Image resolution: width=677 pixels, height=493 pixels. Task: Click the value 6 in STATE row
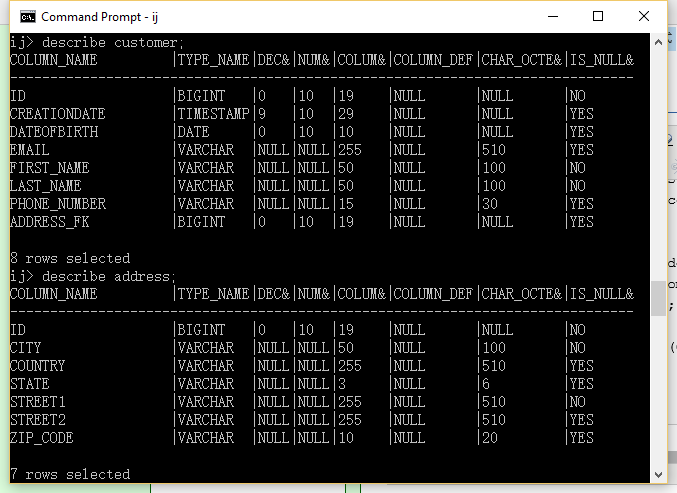[x=486, y=384]
